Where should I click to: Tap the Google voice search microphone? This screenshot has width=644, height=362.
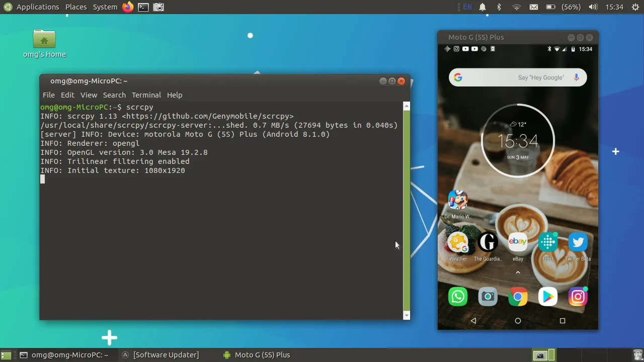(576, 77)
